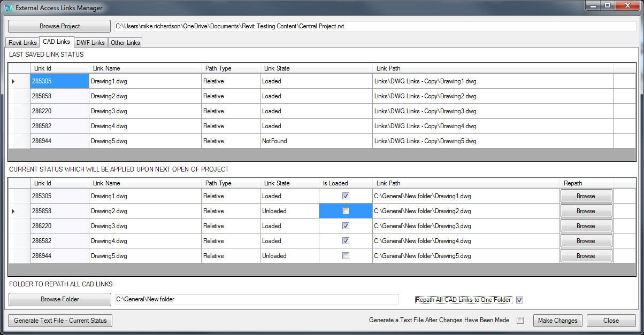This screenshot has height=335, width=644.
Task: Click the External Access Links Manager title bar icon
Action: (7, 7)
